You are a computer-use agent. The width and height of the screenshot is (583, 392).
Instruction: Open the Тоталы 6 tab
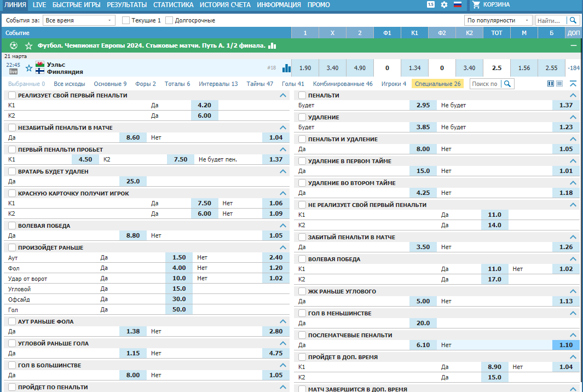177,84
